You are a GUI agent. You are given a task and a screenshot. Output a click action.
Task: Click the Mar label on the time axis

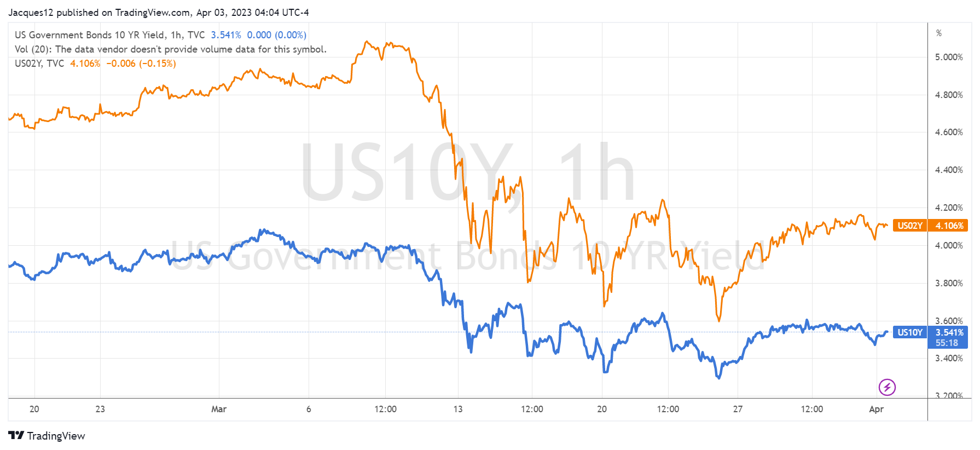219,409
